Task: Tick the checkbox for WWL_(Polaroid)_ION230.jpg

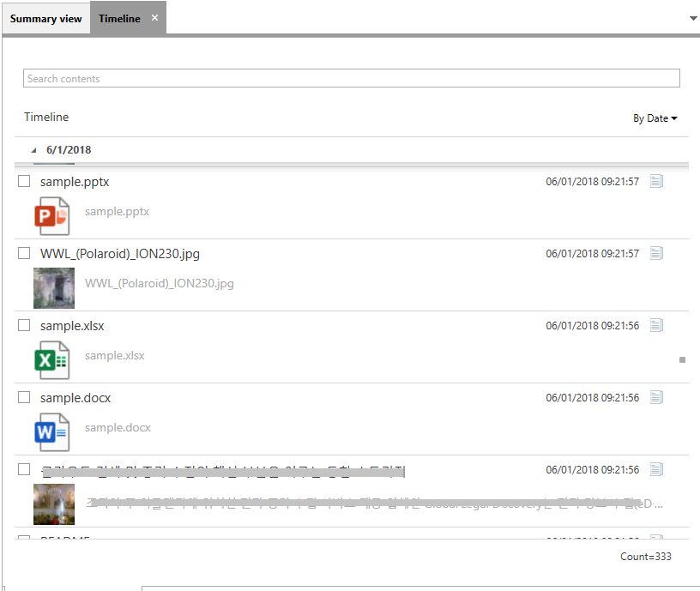Action: click(x=24, y=253)
